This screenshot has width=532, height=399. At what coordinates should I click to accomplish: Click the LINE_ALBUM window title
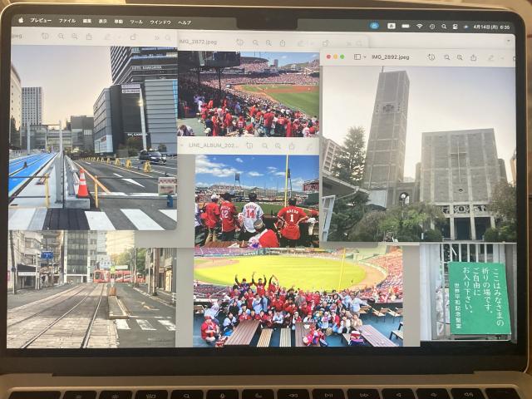[214, 145]
